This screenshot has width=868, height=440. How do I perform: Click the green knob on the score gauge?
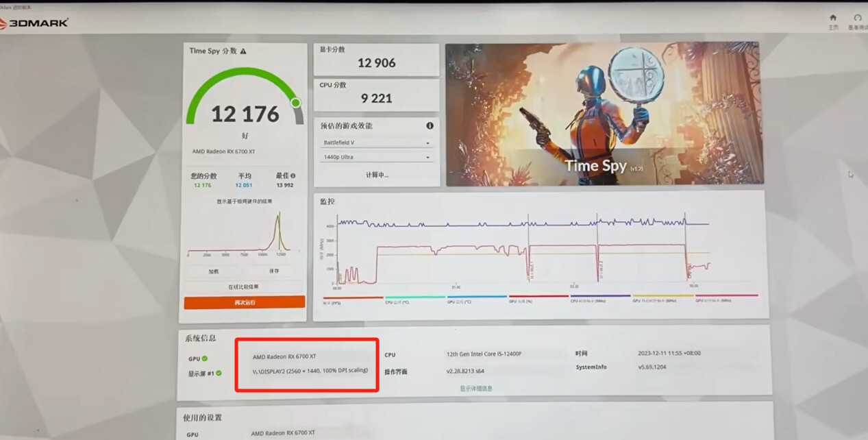pos(295,103)
